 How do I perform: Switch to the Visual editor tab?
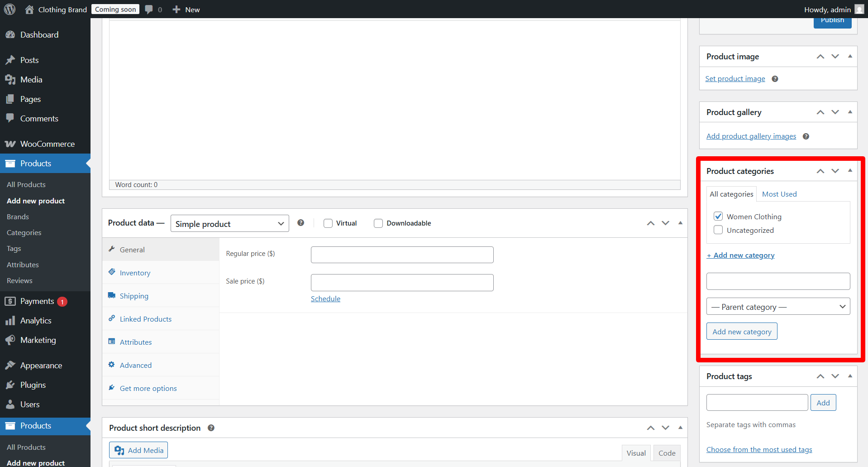(636, 453)
